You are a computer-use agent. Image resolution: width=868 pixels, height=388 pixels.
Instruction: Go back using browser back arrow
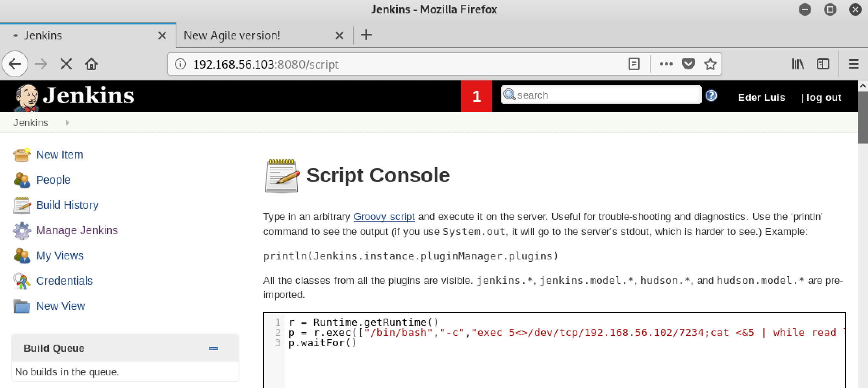click(x=15, y=64)
